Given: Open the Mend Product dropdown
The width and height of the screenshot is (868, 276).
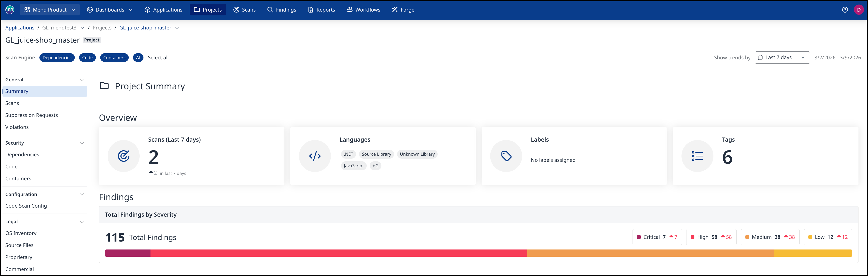Looking at the screenshot, I should (50, 10).
